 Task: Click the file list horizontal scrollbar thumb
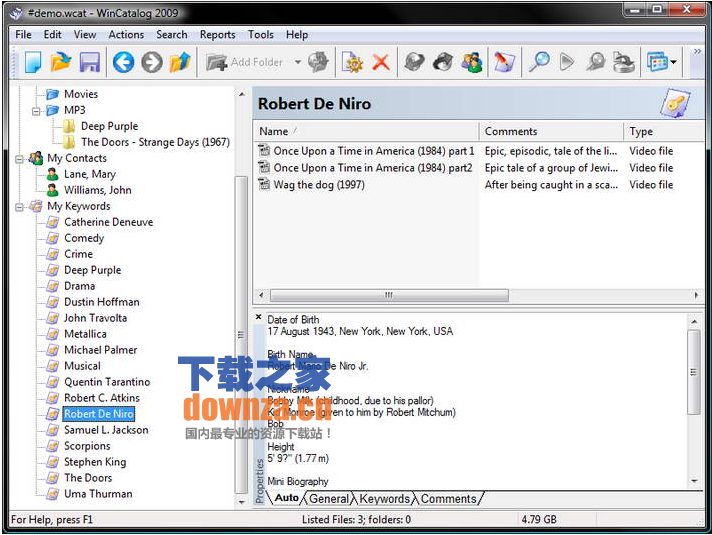(x=389, y=295)
